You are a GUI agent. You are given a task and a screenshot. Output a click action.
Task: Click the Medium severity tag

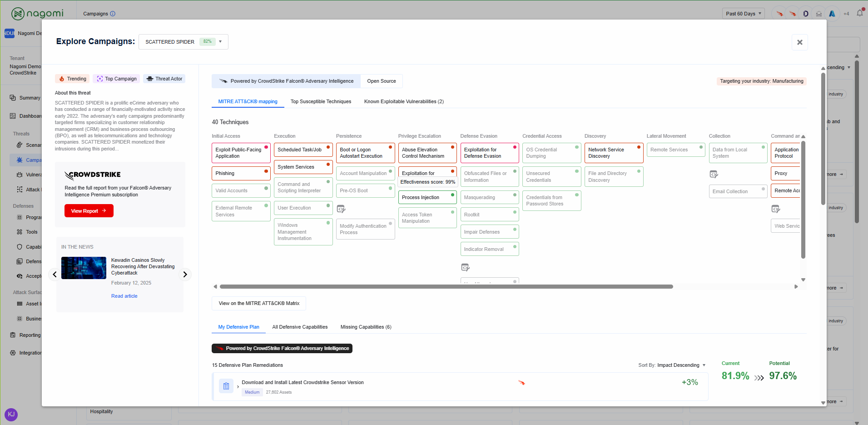coord(252,392)
